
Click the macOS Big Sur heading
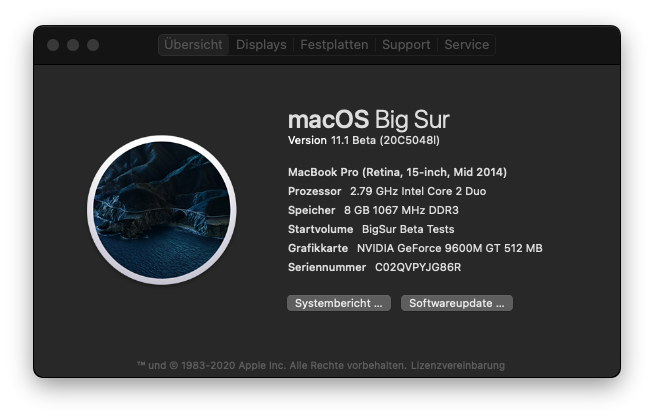(x=368, y=120)
